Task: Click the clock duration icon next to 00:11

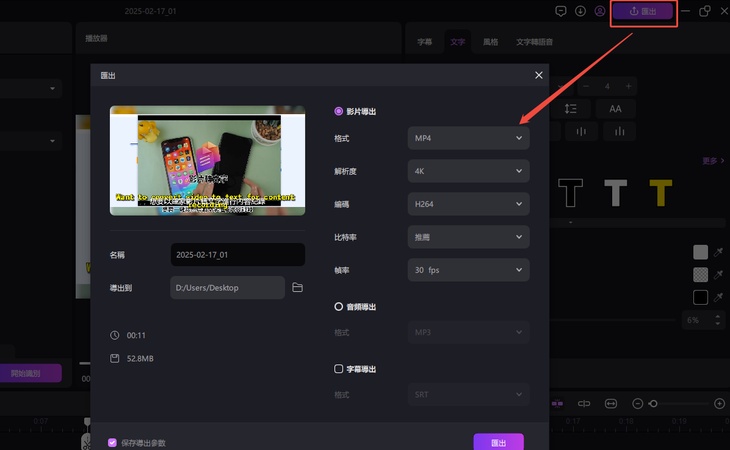Action: click(115, 335)
